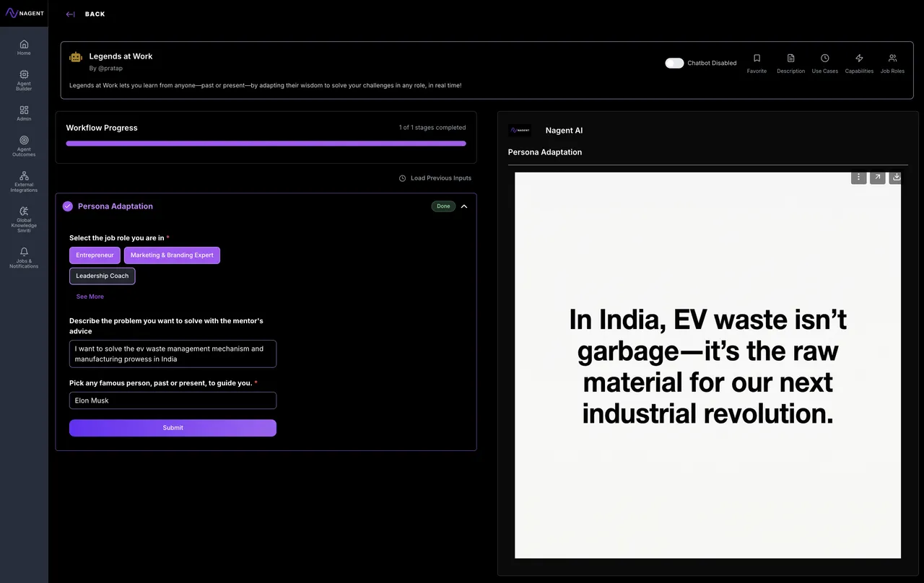Click the back arrow icon
The image size is (924, 583).
pos(70,14)
